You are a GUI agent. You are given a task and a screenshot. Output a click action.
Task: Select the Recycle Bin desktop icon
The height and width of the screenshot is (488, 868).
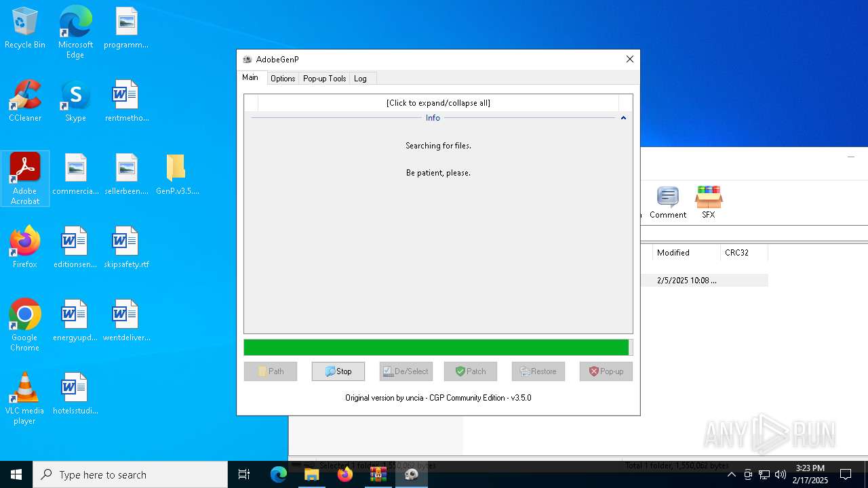[25, 28]
